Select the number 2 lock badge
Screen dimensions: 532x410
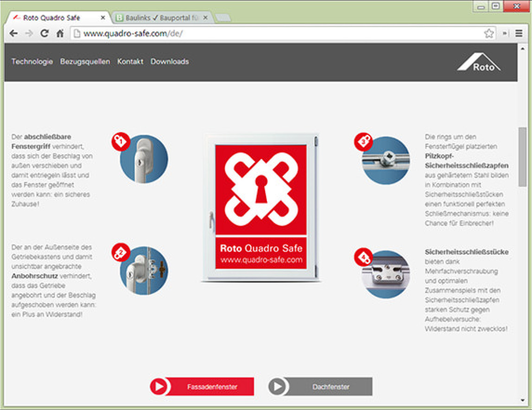point(121,252)
